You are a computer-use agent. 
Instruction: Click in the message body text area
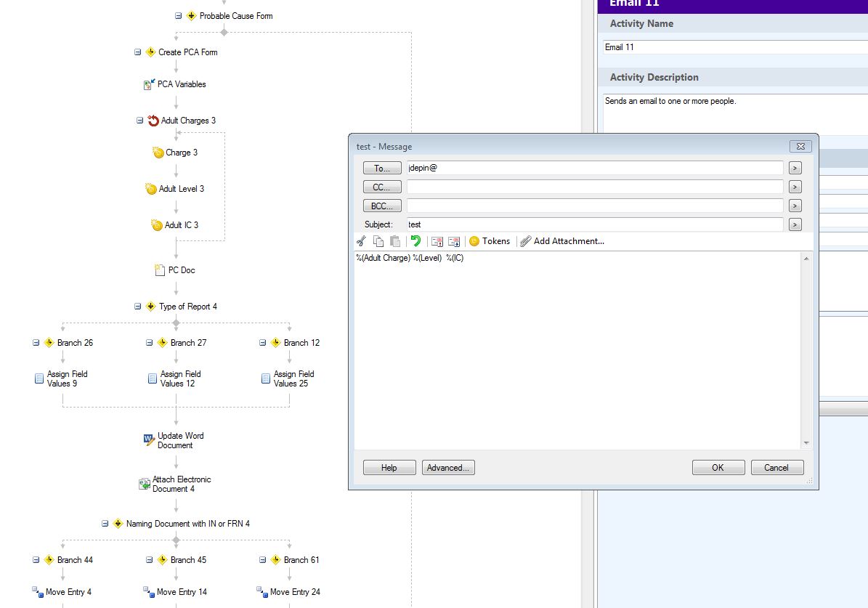577,352
